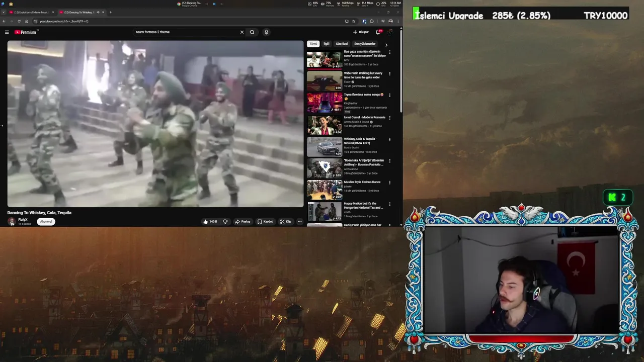Select the Son yüklenenler filter chip
Viewport: 644px width, 362px height.
365,44
